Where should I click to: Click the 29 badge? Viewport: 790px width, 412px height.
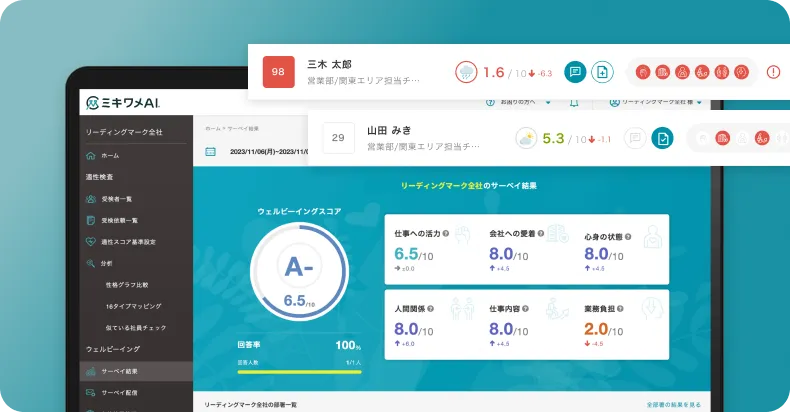coord(339,138)
